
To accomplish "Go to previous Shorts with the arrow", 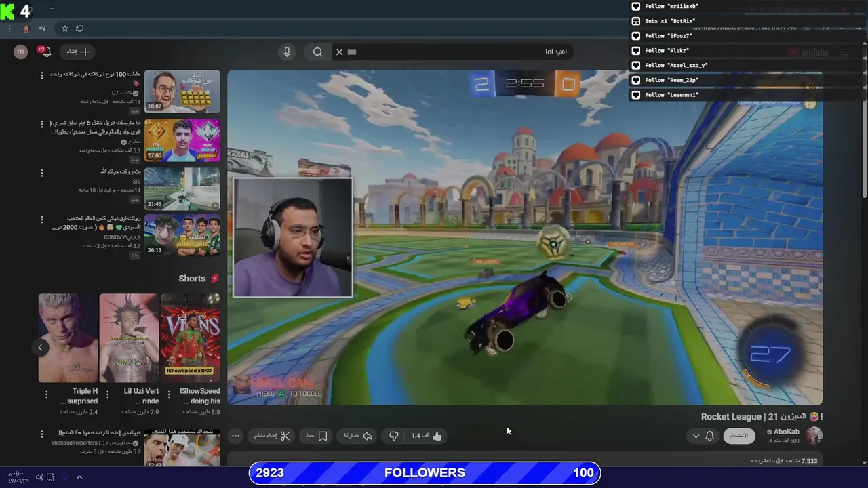I will [x=40, y=347].
